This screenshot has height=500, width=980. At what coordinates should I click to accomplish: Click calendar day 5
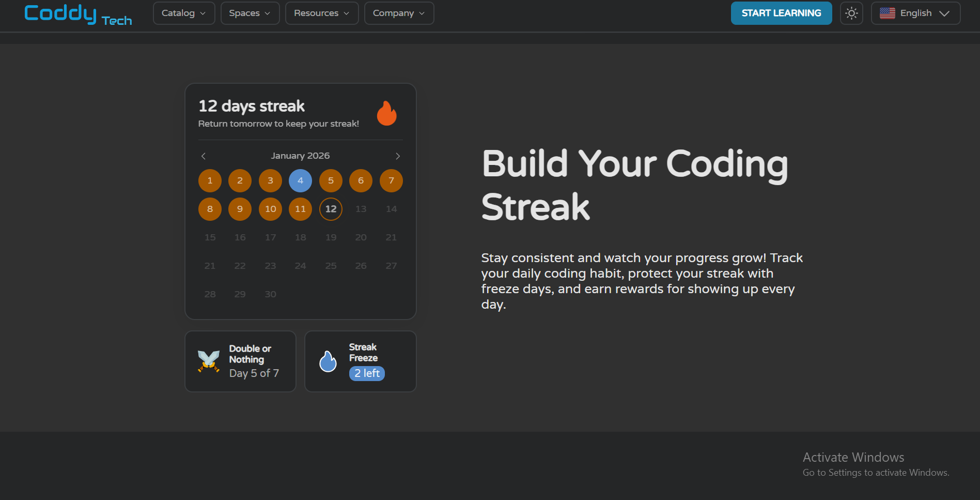pos(331,180)
